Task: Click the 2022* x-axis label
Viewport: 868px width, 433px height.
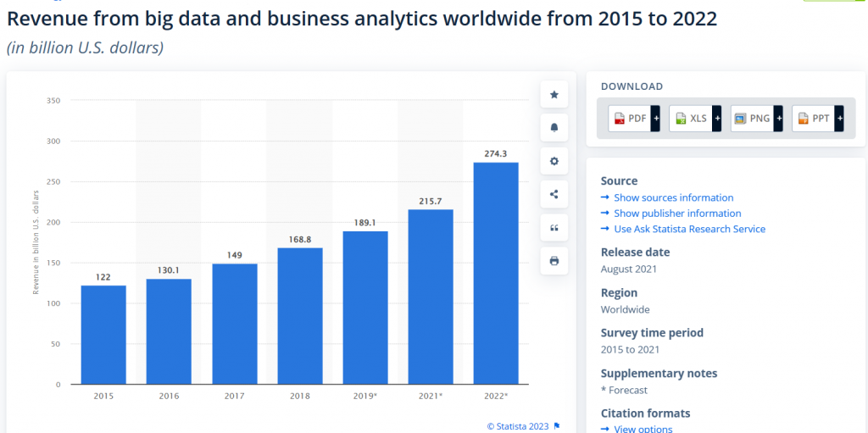Action: tap(496, 397)
